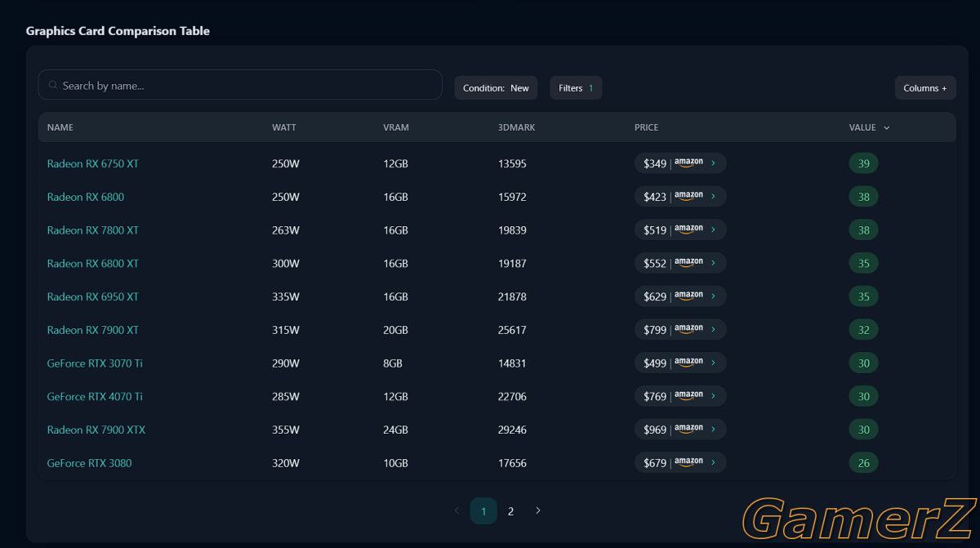Click the 8GB VRAM cell
This screenshot has width=980, height=548.
(393, 363)
